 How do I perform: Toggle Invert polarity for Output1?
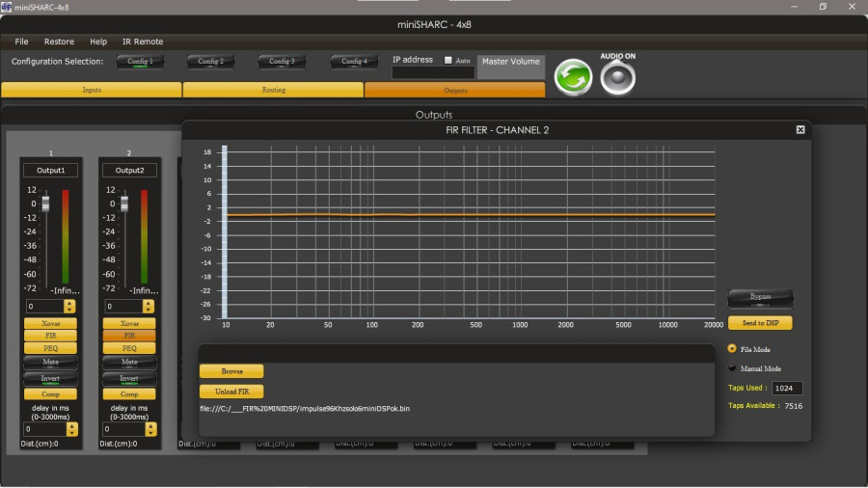(50, 379)
